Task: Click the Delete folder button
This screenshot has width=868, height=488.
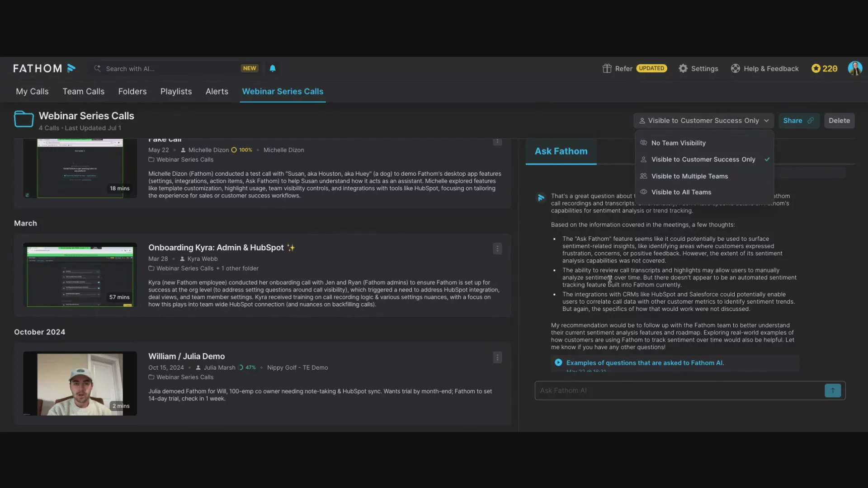Action: click(x=839, y=121)
